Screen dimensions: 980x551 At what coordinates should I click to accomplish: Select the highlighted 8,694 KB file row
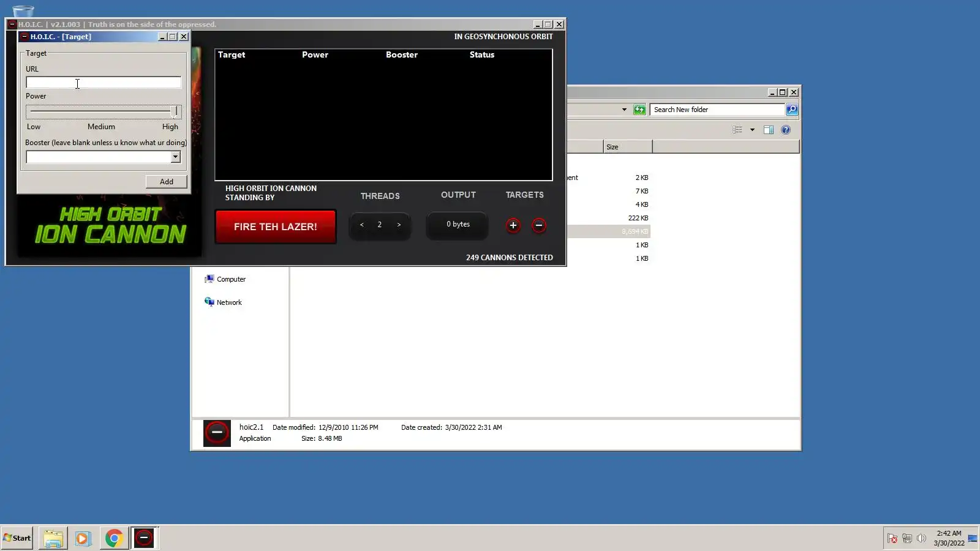click(x=608, y=231)
